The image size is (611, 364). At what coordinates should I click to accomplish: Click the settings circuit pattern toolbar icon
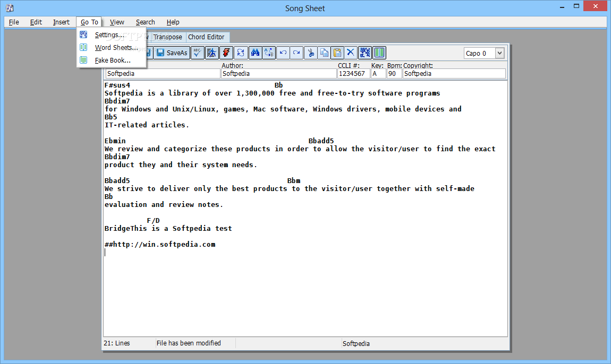point(364,53)
